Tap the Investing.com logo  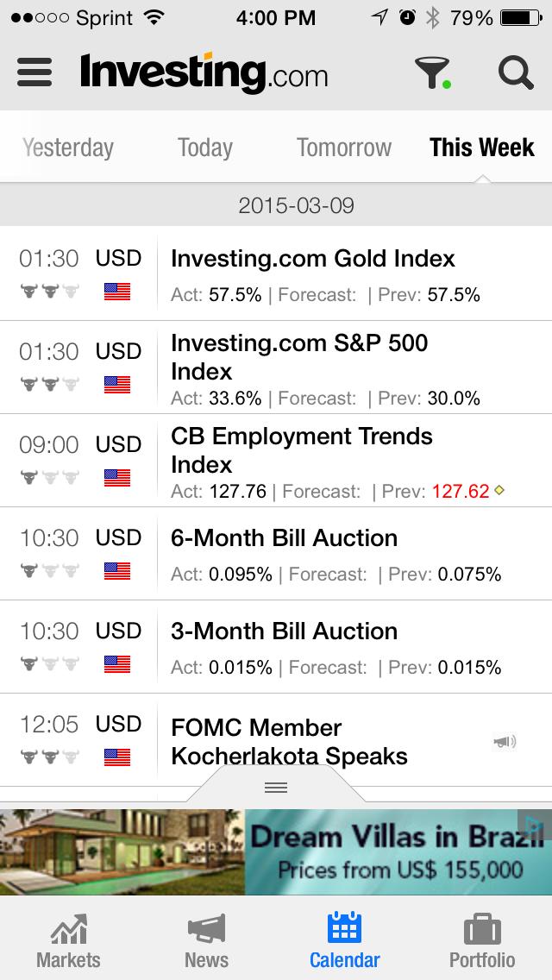pyautogui.click(x=204, y=72)
